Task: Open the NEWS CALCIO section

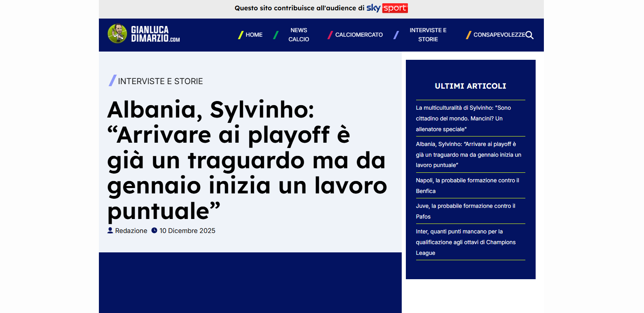Action: coord(298,35)
